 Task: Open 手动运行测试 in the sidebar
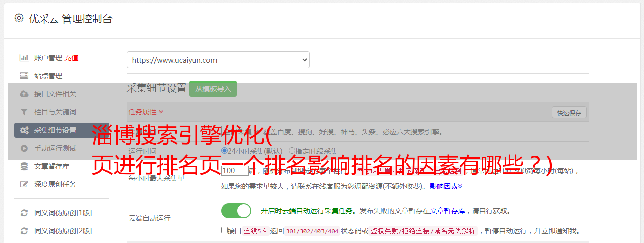pyautogui.click(x=55, y=148)
